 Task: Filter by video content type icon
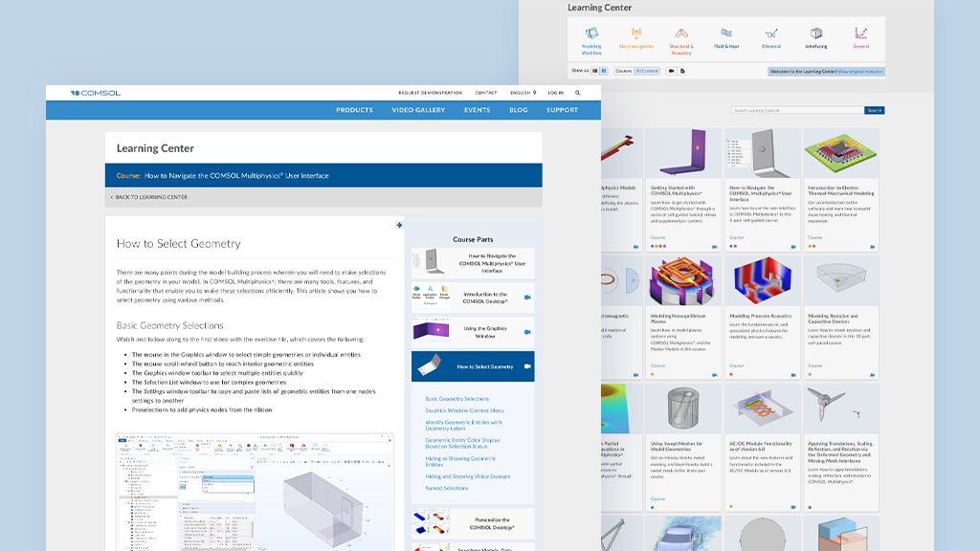[x=671, y=71]
